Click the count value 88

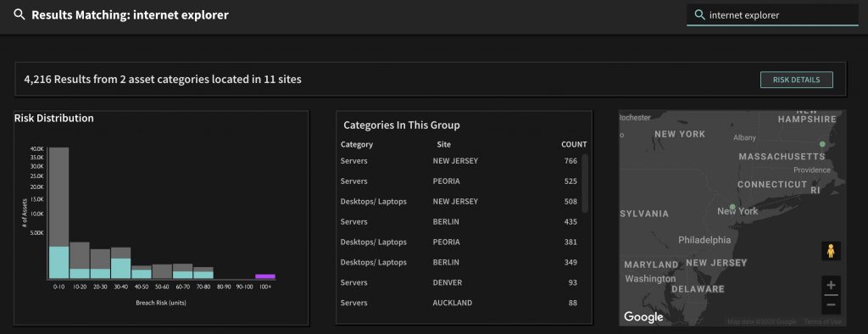pos(572,303)
